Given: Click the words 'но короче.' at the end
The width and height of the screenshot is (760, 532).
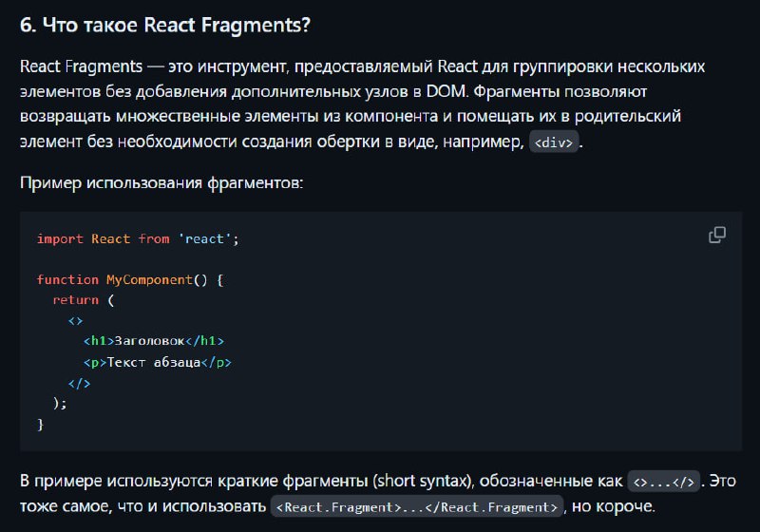Looking at the screenshot, I should 613,506.
